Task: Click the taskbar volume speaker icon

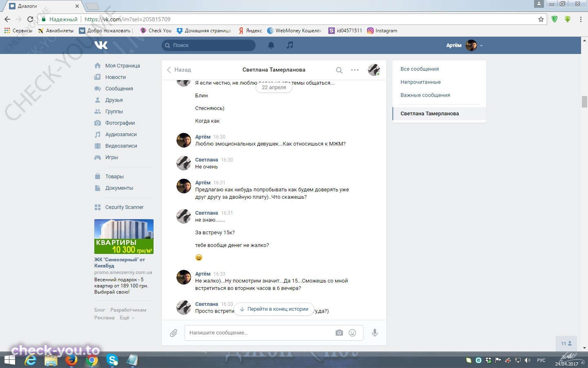Action: click(528, 360)
